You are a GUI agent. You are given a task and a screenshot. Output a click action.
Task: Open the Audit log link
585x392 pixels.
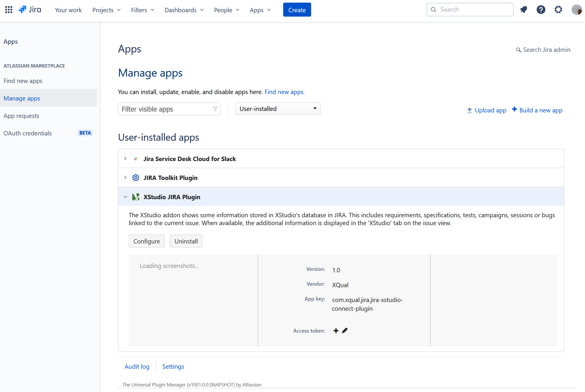tap(137, 367)
